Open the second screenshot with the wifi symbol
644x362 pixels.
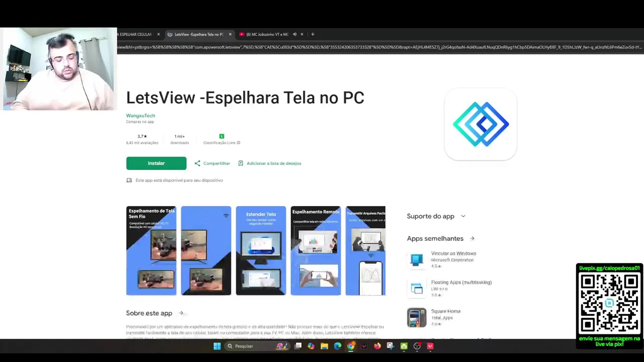tap(206, 250)
